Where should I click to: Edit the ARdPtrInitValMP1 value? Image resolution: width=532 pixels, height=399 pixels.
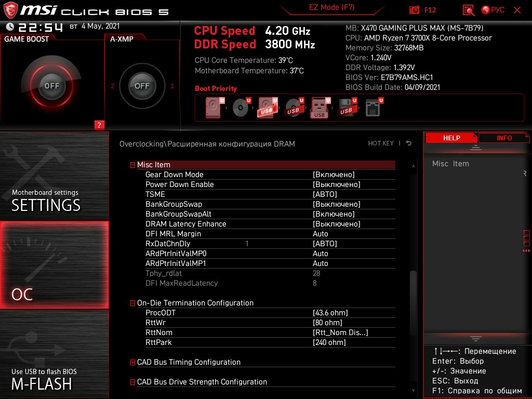click(x=320, y=263)
